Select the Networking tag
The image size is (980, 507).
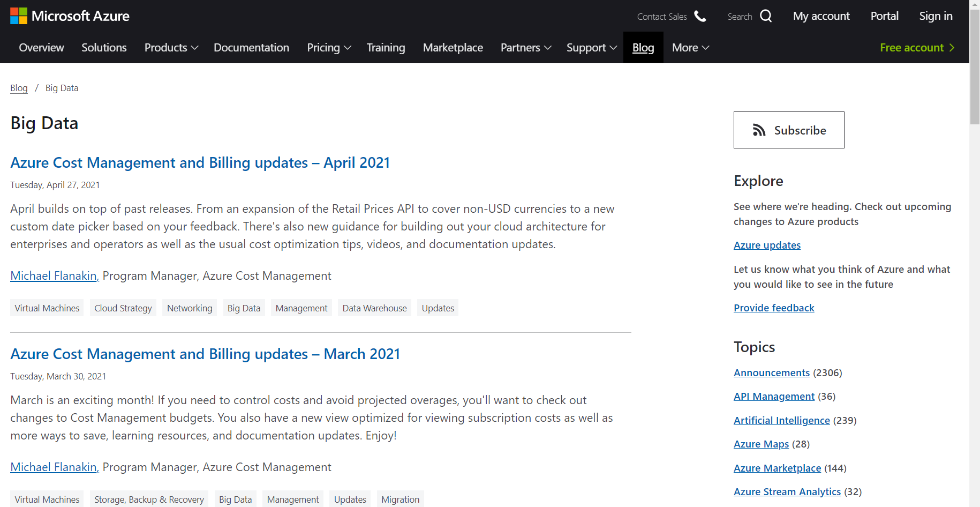pos(190,308)
